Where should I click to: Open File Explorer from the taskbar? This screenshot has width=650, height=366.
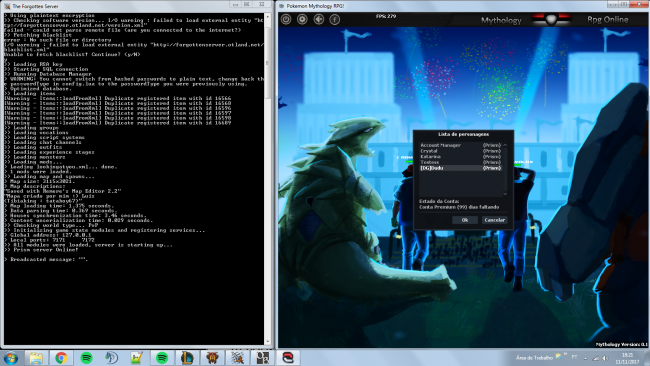click(x=36, y=358)
